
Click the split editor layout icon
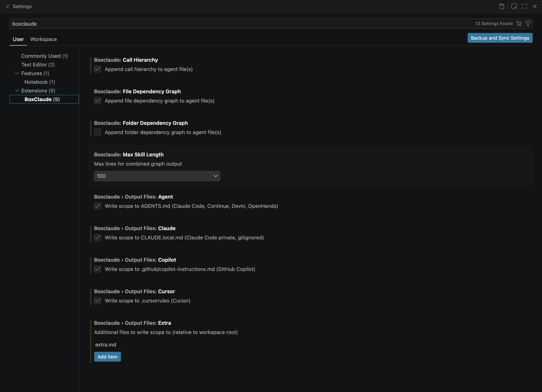tap(514, 7)
